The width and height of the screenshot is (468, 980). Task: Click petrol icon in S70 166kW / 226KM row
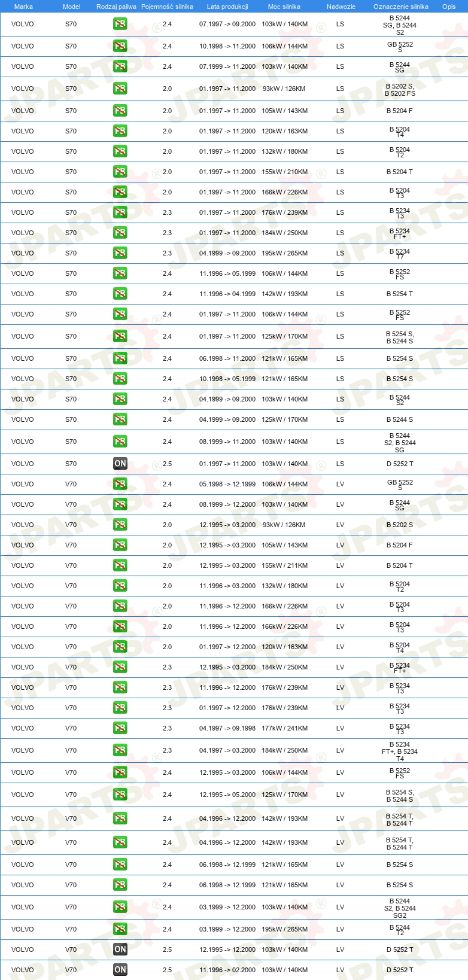pyautogui.click(x=120, y=192)
